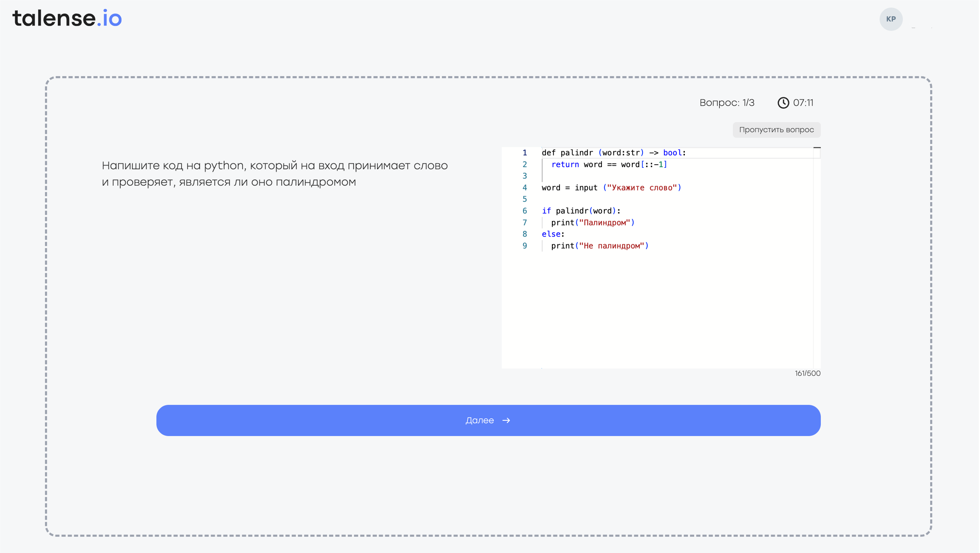
Task: Click the else: code line
Action: (553, 234)
